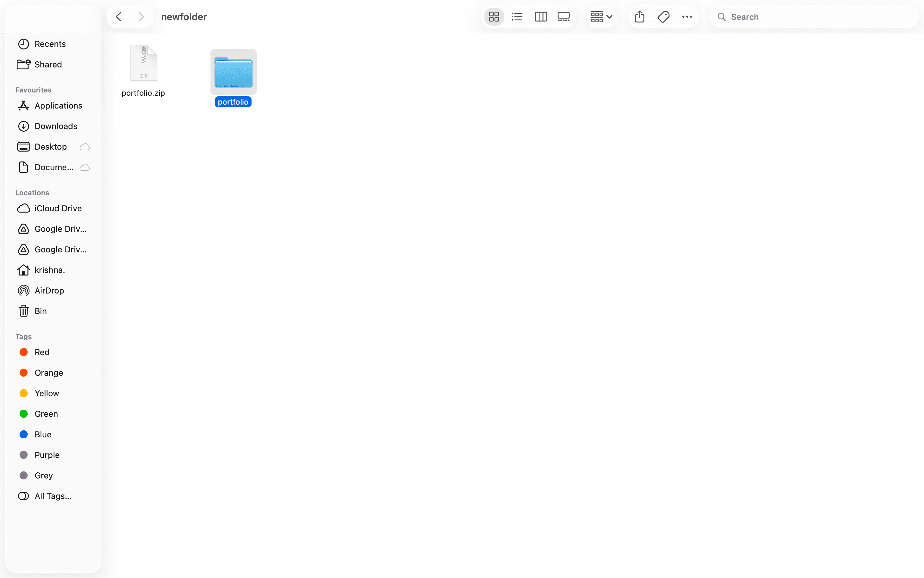This screenshot has width=924, height=578.
Task: Go forward with the right chevron
Action: (x=141, y=17)
